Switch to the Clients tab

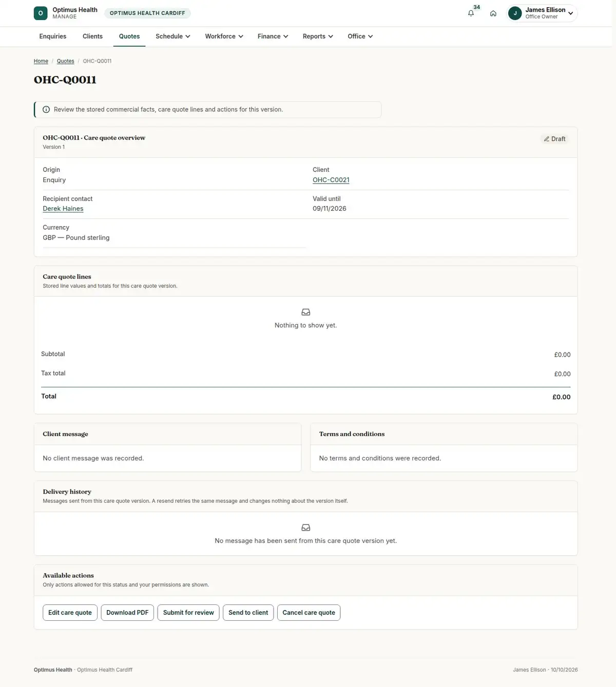tap(92, 36)
